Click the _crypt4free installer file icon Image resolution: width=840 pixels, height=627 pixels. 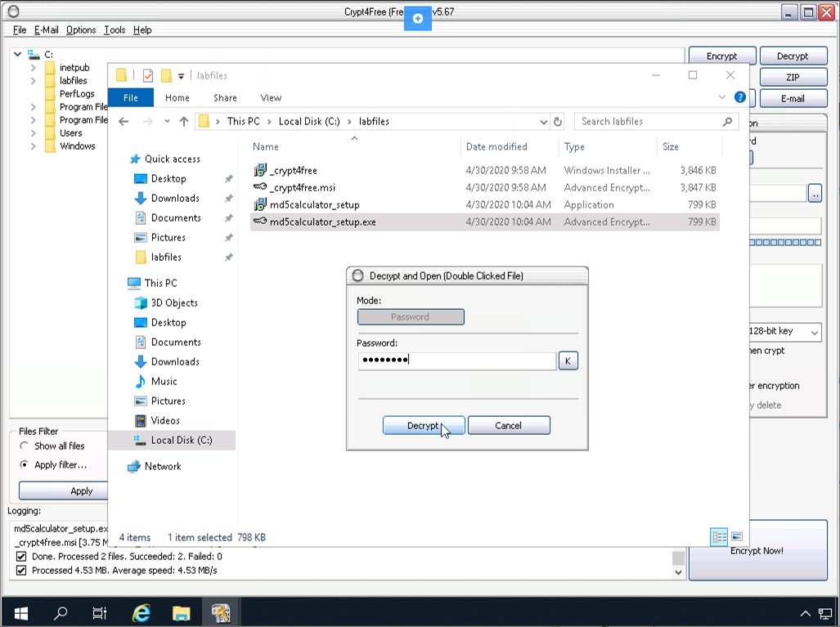coord(260,170)
